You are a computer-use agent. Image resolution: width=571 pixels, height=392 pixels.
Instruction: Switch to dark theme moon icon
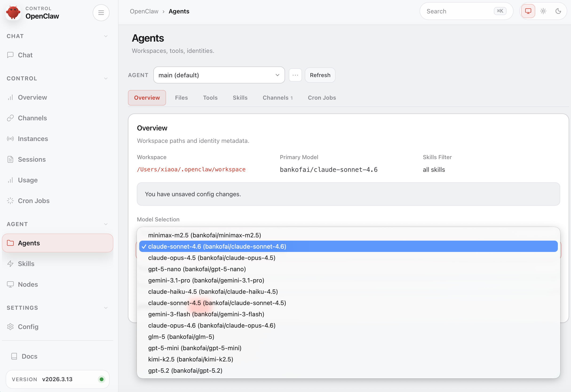(x=558, y=11)
